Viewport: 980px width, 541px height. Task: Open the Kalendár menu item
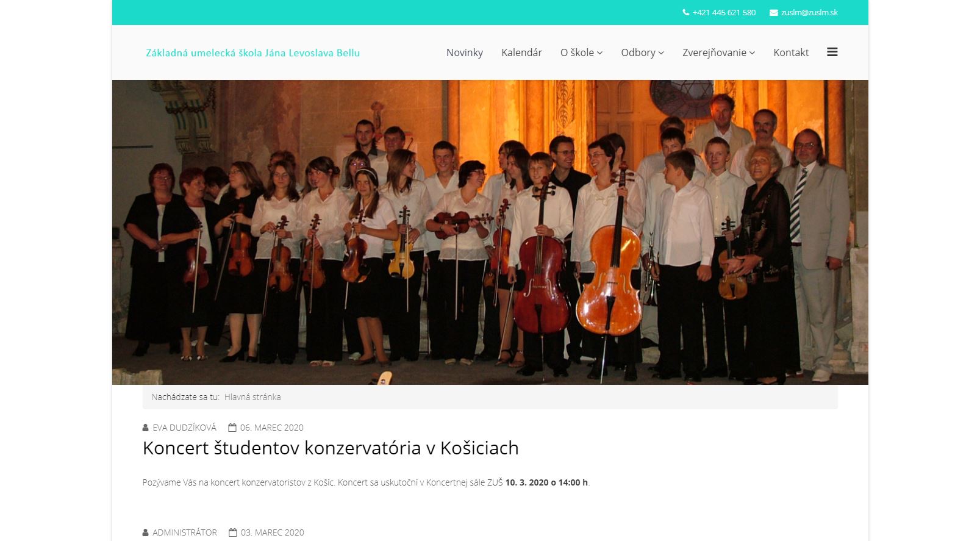(x=521, y=52)
